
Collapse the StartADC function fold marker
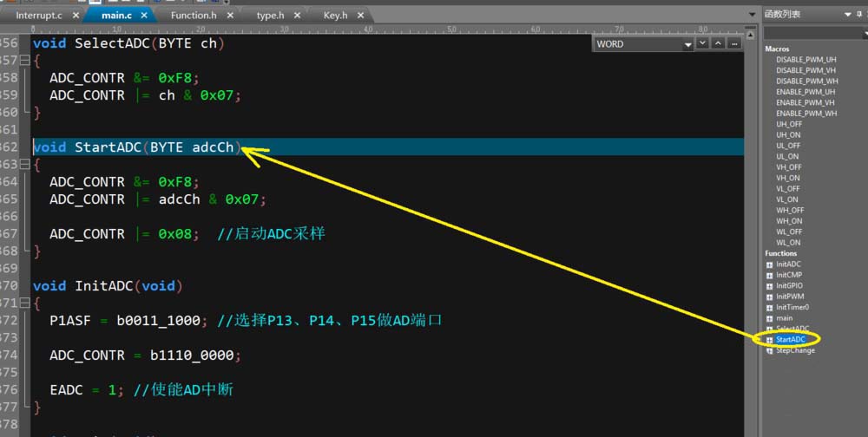tap(24, 164)
